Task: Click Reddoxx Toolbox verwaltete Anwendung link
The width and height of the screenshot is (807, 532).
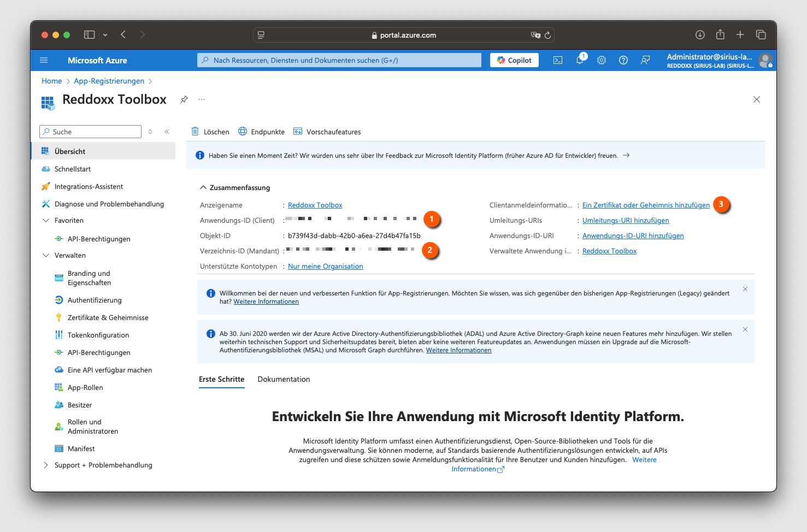Action: pyautogui.click(x=609, y=251)
